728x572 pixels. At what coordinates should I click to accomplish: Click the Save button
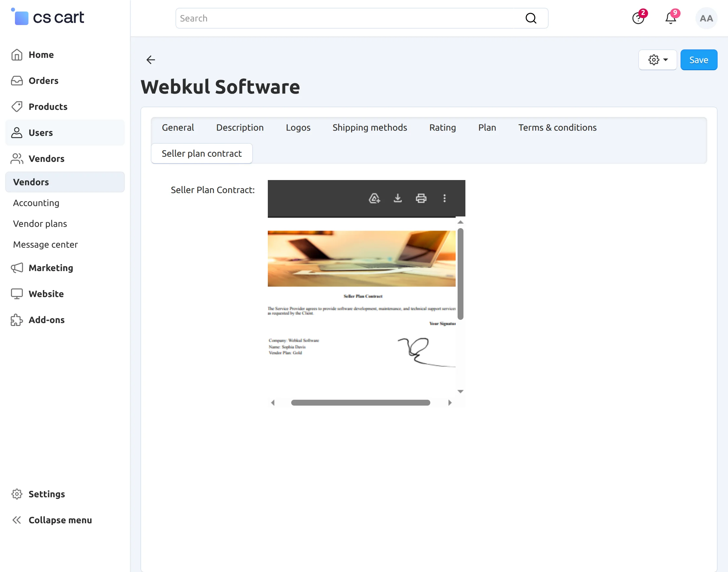(699, 59)
